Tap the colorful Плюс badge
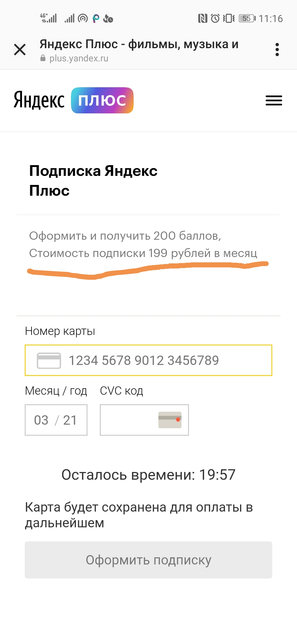 (x=102, y=100)
